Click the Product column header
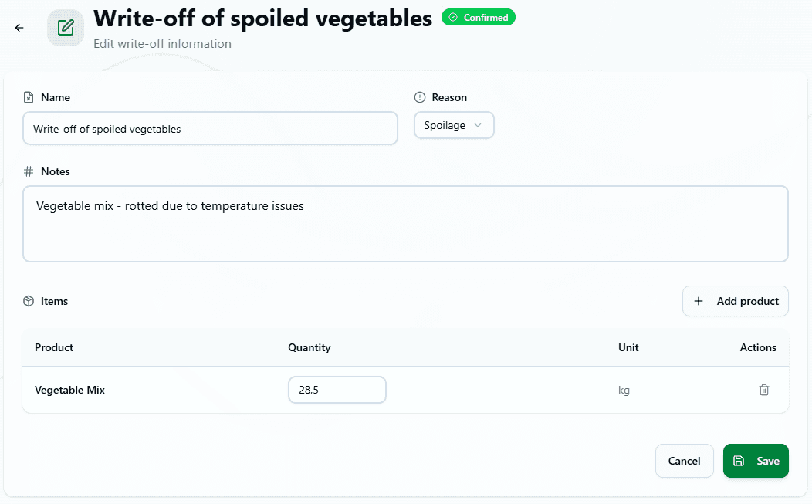The width and height of the screenshot is (812, 504). coord(54,347)
